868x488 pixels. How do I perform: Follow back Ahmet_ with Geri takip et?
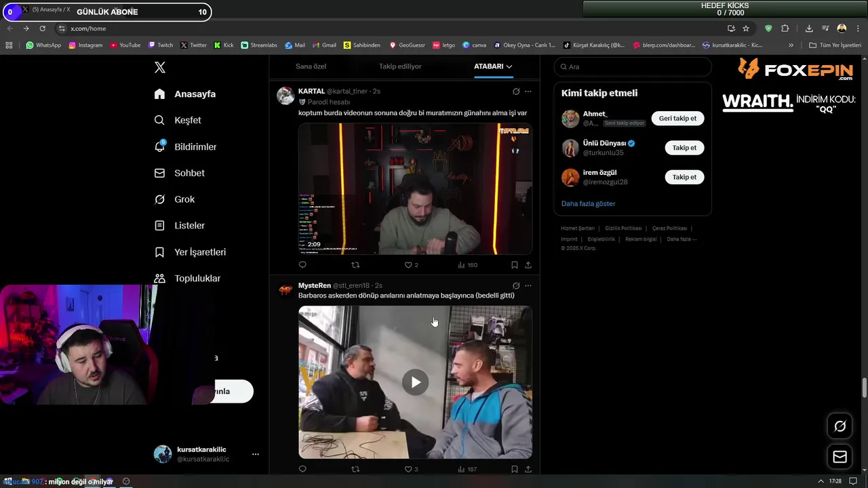pyautogui.click(x=677, y=118)
